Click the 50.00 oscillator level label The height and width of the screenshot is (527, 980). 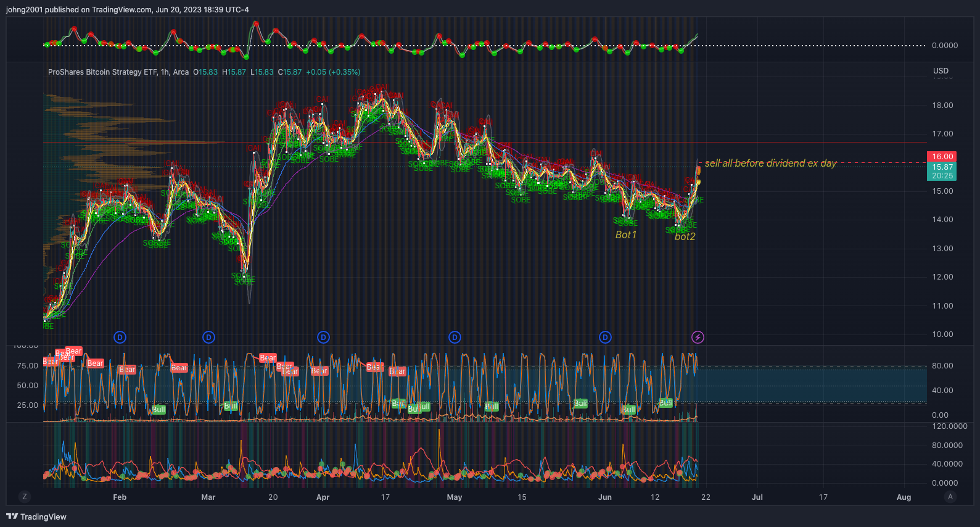coord(27,386)
